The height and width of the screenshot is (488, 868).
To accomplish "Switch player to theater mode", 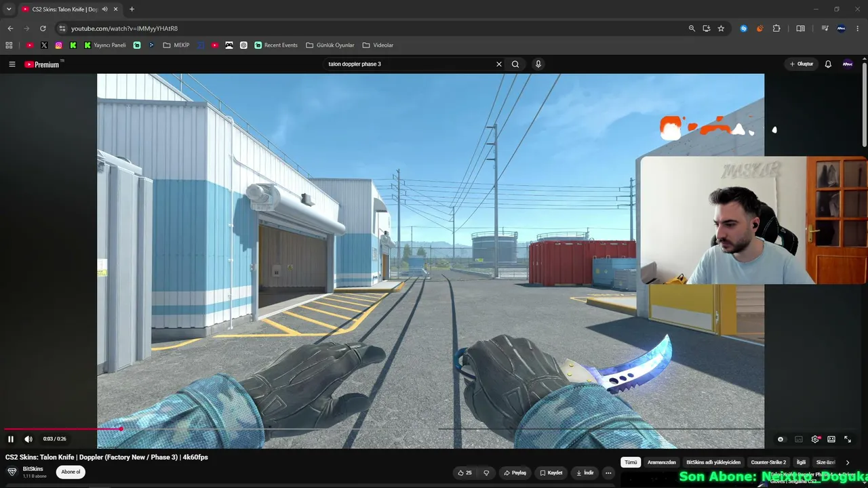I will tap(831, 439).
